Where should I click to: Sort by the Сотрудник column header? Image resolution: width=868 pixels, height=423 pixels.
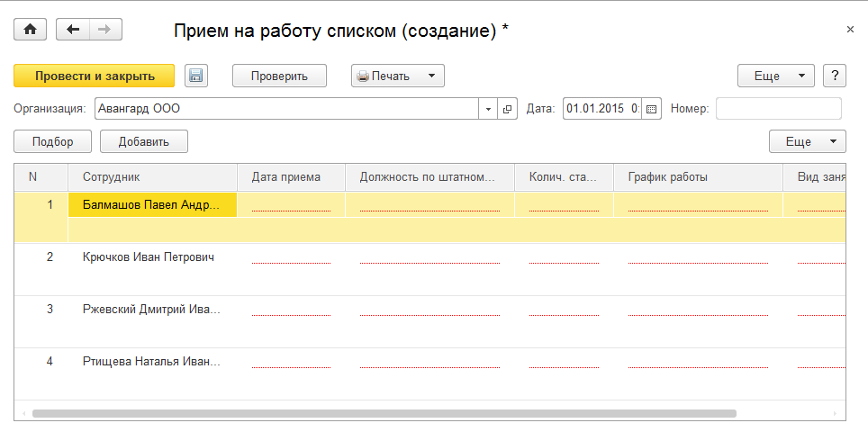pos(151,176)
